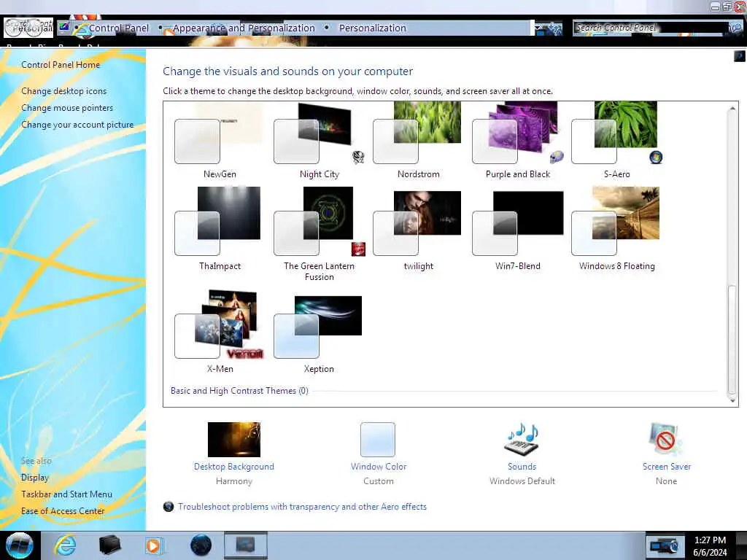Open the Window Color swatch

point(378,439)
